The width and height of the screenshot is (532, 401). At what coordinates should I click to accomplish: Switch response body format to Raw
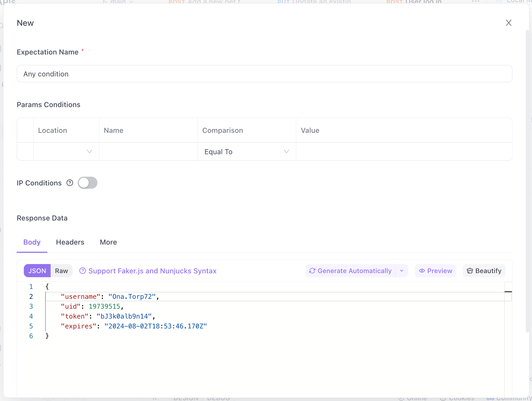pos(61,271)
